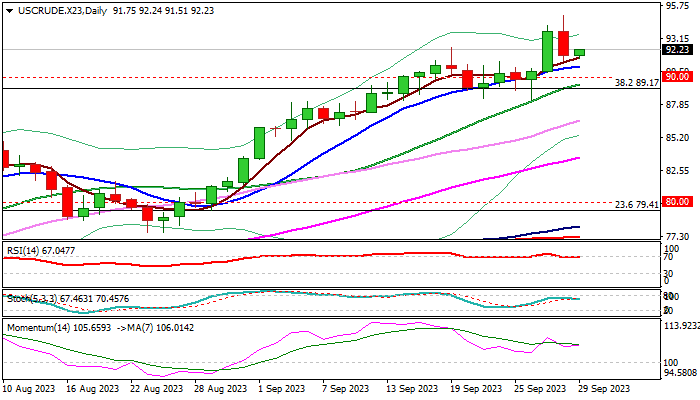Select the Momentum(14) indicator label
Screen dimensions: 700x400
coord(38,326)
